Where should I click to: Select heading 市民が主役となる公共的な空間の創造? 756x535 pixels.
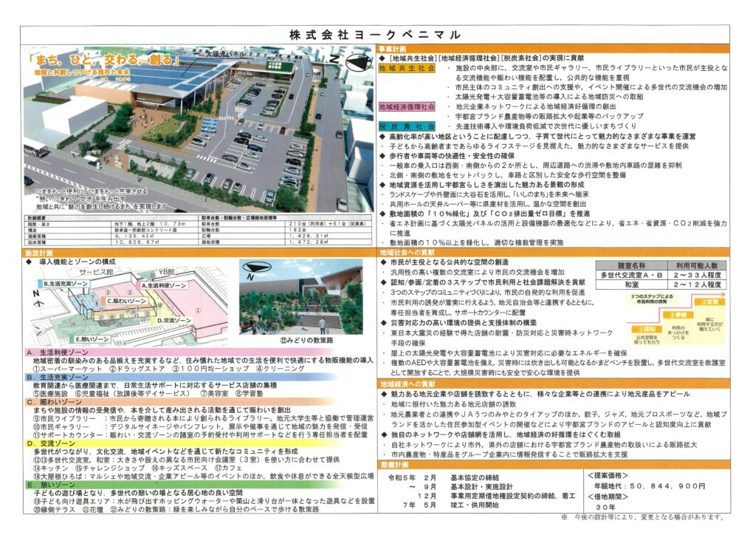[x=450, y=262]
